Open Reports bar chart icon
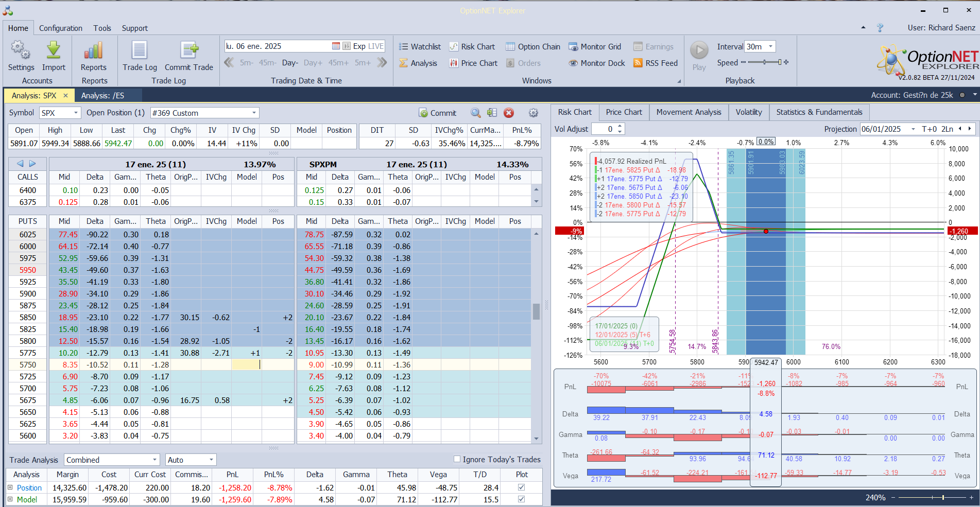Screen dimensions: 980x507 tap(93, 51)
